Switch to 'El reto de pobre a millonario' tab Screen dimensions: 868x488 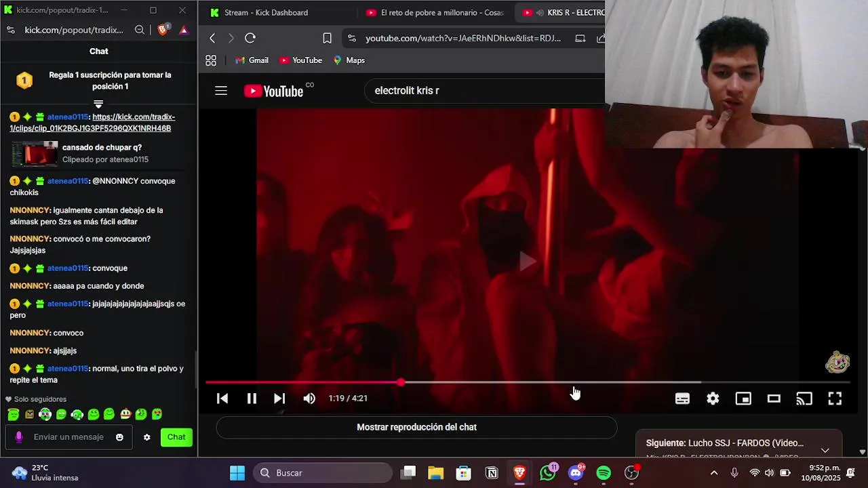point(434,12)
